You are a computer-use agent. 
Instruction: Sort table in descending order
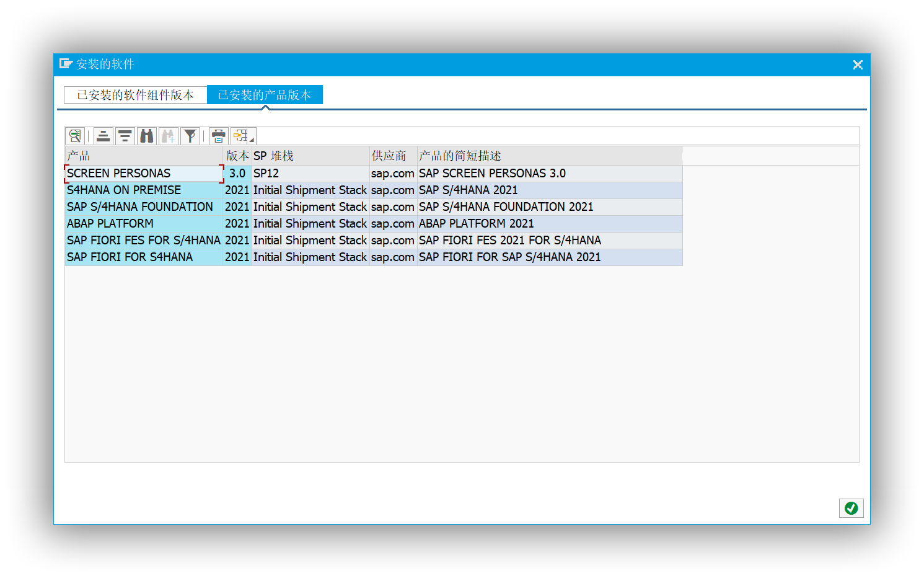pos(125,136)
